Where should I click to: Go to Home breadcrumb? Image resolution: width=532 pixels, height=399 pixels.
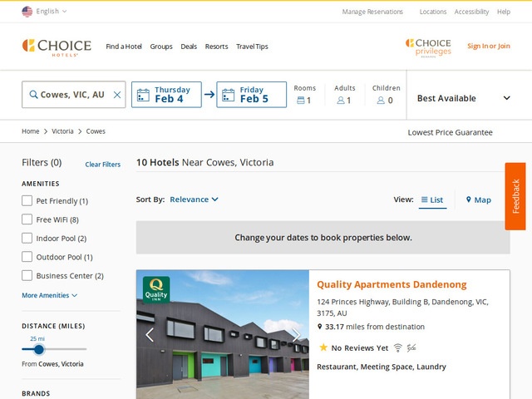(x=31, y=131)
